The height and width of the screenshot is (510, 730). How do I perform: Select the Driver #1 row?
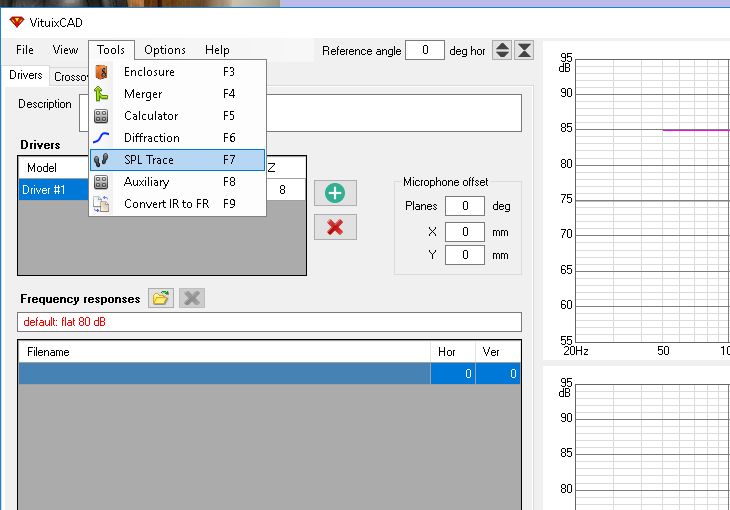[54, 190]
